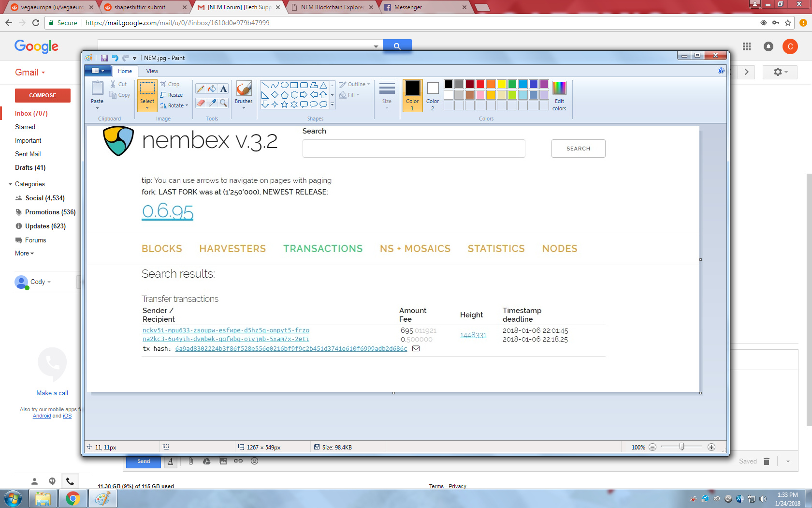Open Drafts (41) in Gmail

(30, 167)
